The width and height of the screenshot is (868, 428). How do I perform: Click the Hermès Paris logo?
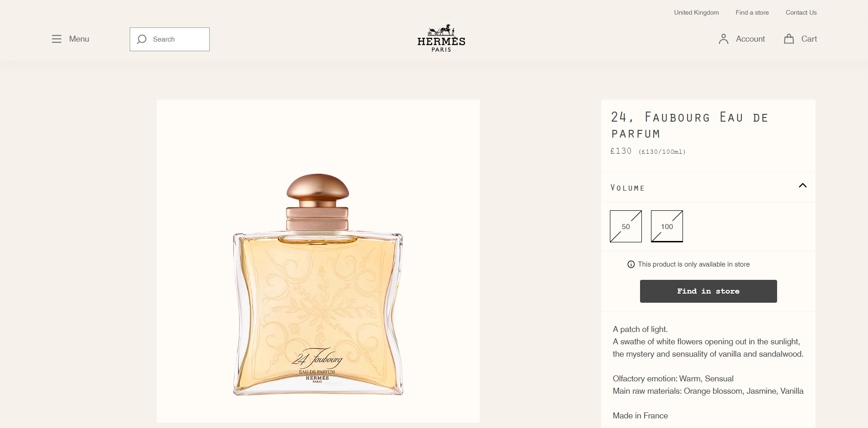pyautogui.click(x=441, y=38)
